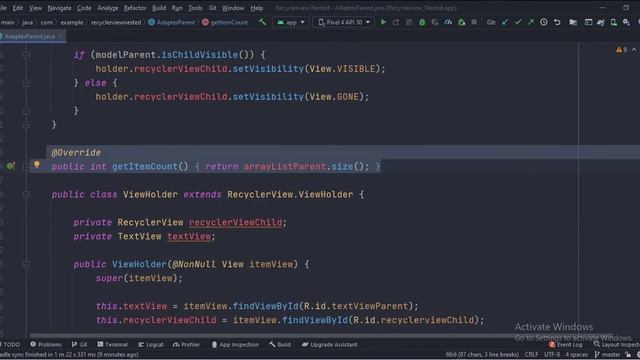
Task: Collapse the if isChildVisible block fold
Action: pyautogui.click(x=26, y=55)
